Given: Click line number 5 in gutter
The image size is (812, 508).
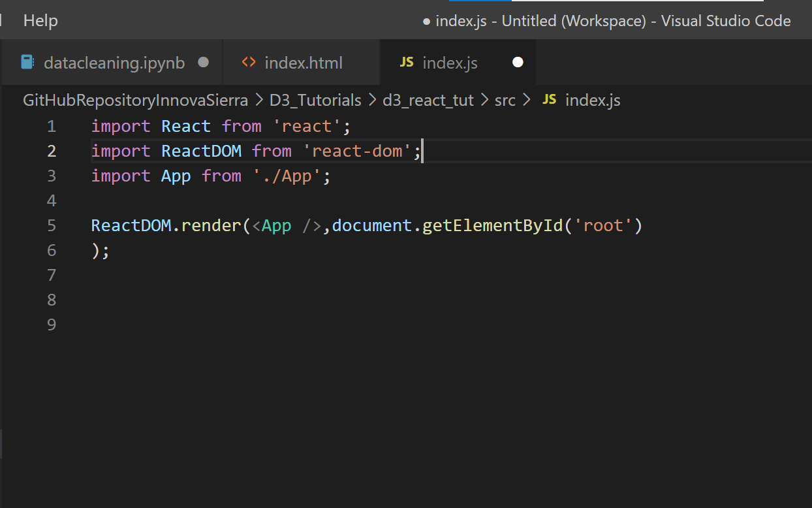Looking at the screenshot, I should (52, 225).
